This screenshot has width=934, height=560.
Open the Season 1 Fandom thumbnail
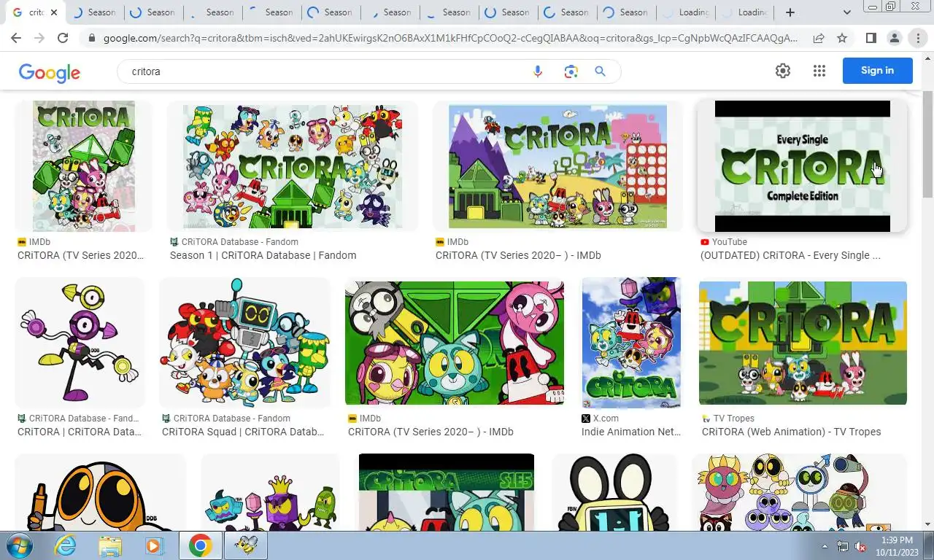click(x=292, y=166)
